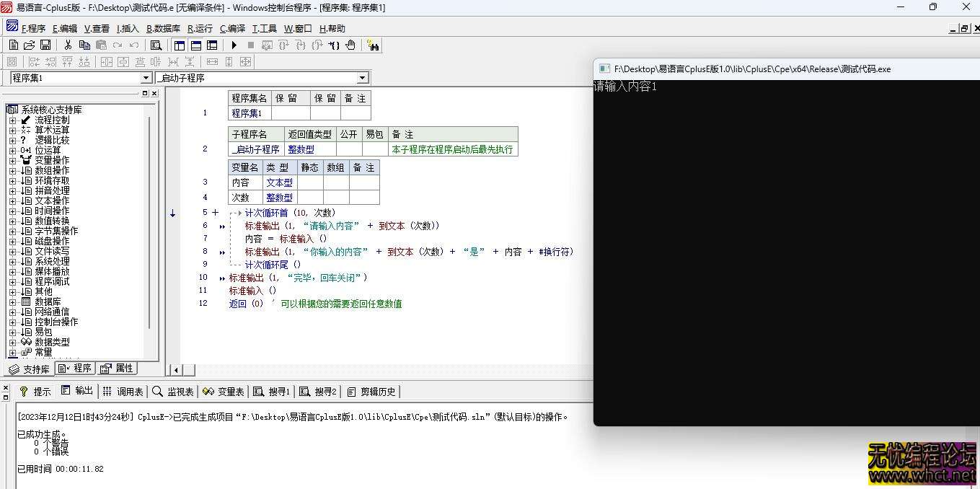Open the _启动子程序 subroutine dropdown

click(363, 77)
